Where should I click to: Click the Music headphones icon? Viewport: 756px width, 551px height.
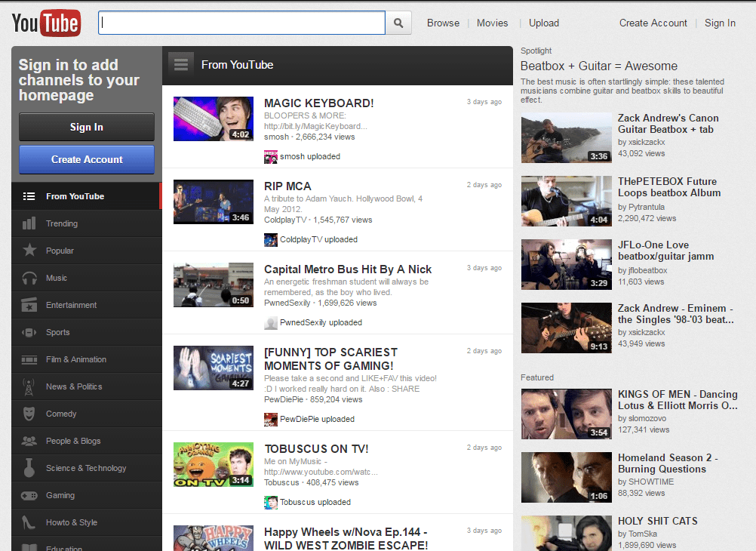[29, 278]
